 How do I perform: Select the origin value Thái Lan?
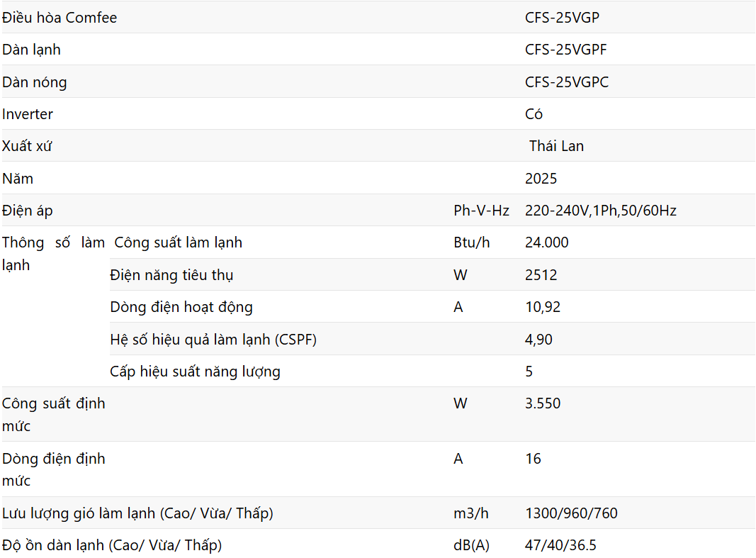[556, 146]
